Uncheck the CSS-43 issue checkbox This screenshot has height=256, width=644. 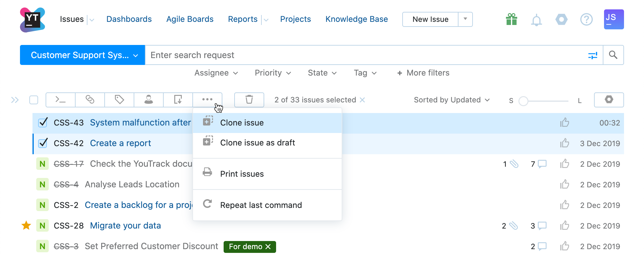point(43,123)
